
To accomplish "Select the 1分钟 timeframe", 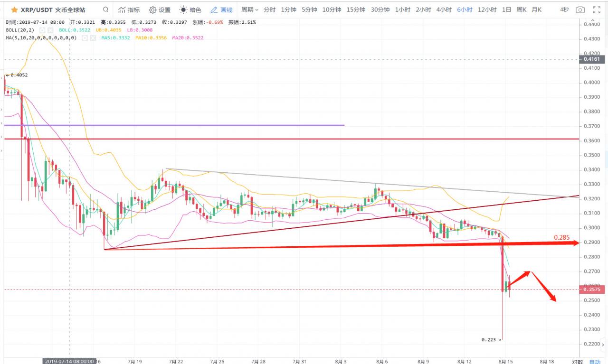I will pos(289,9).
